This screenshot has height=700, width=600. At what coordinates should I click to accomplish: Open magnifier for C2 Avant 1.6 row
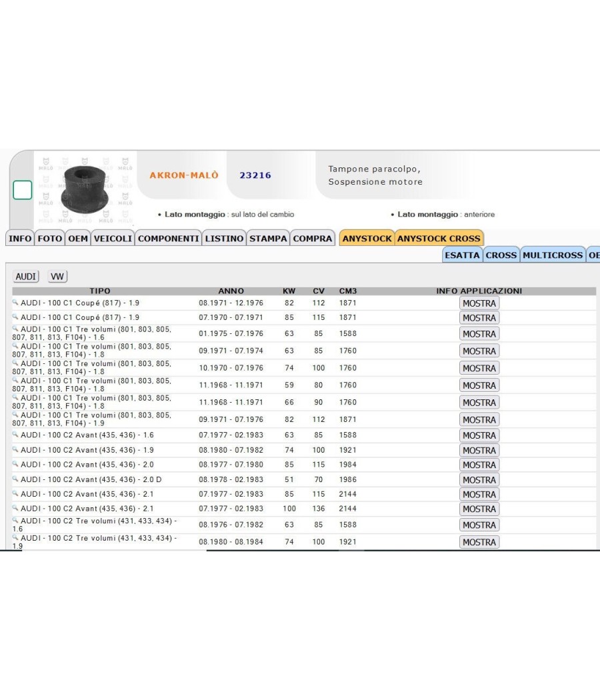pyautogui.click(x=15, y=435)
